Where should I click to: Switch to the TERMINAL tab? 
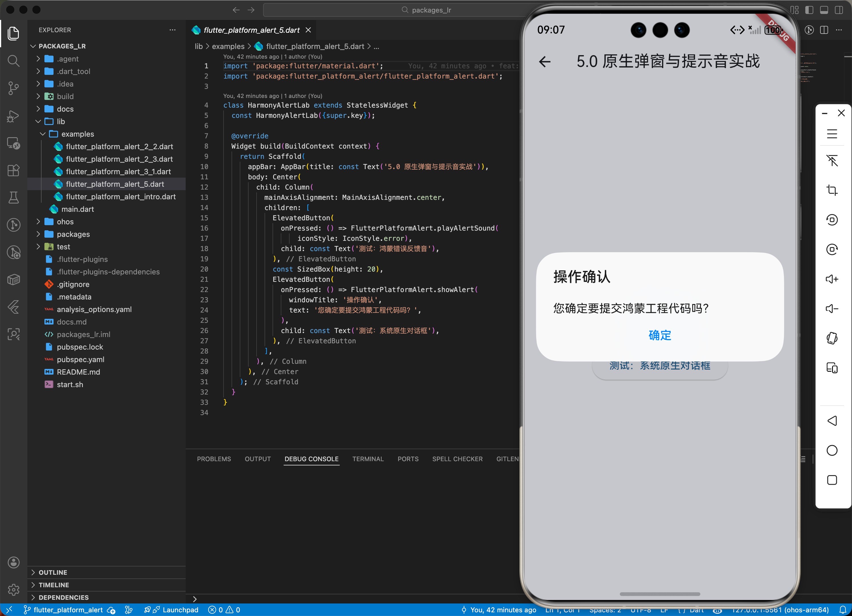[368, 459]
